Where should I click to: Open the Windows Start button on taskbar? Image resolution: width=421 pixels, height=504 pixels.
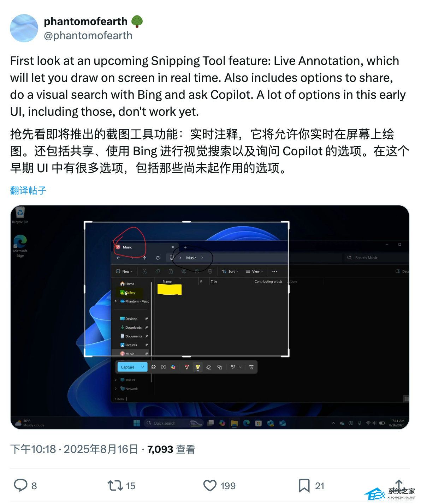[137, 423]
